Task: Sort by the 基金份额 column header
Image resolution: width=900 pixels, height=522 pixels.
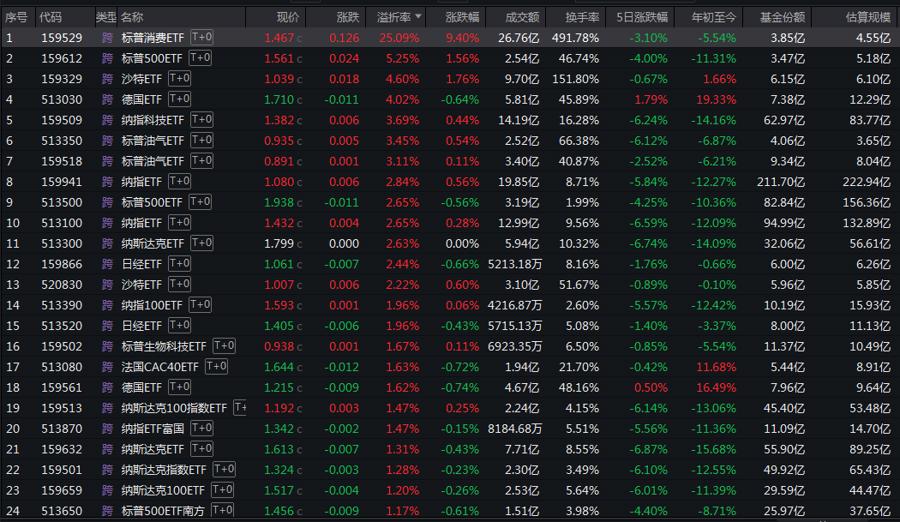Action: (782, 17)
